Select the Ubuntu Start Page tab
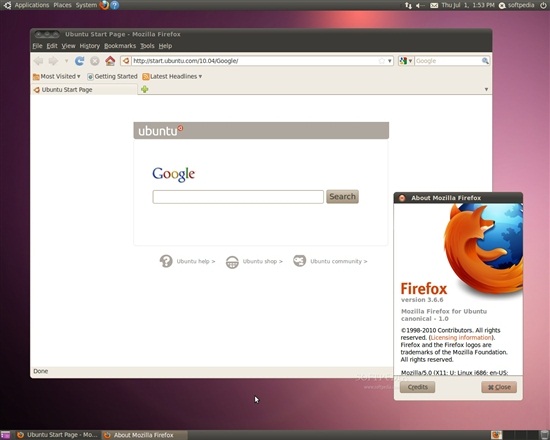Image resolution: width=550 pixels, height=440 pixels. click(x=84, y=89)
